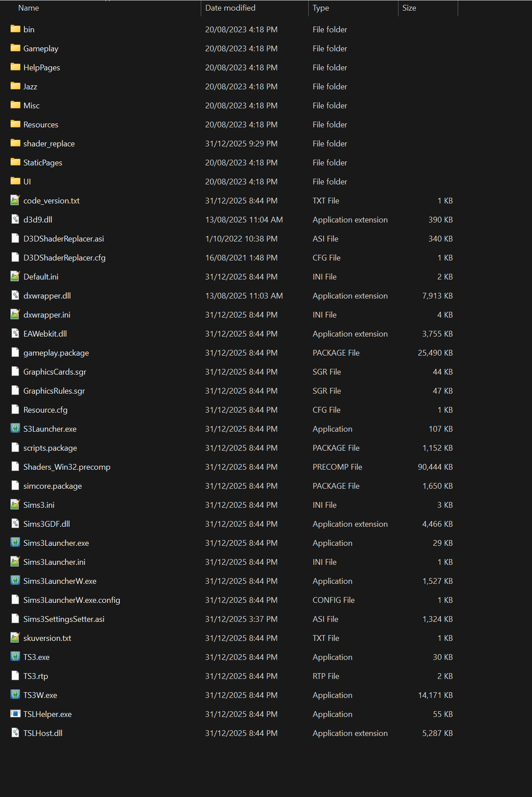
Task: Click the TSLHost.dll file icon
Action: click(x=15, y=733)
